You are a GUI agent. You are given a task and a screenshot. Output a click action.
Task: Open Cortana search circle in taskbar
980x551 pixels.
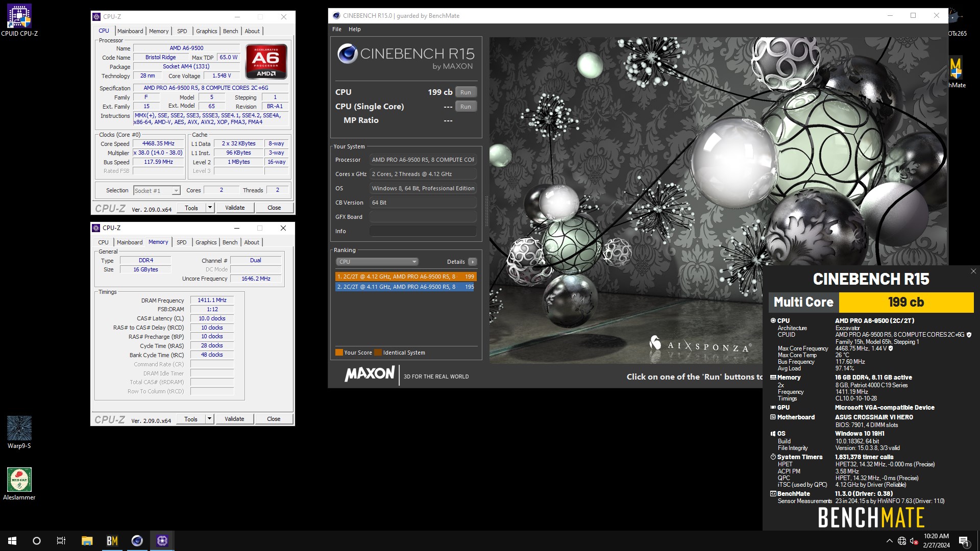coord(37,541)
